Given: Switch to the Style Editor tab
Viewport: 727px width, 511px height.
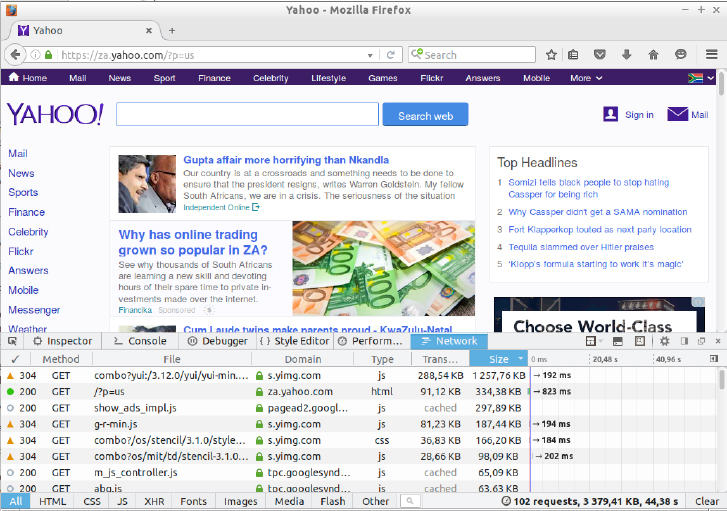Looking at the screenshot, I should pos(294,341).
